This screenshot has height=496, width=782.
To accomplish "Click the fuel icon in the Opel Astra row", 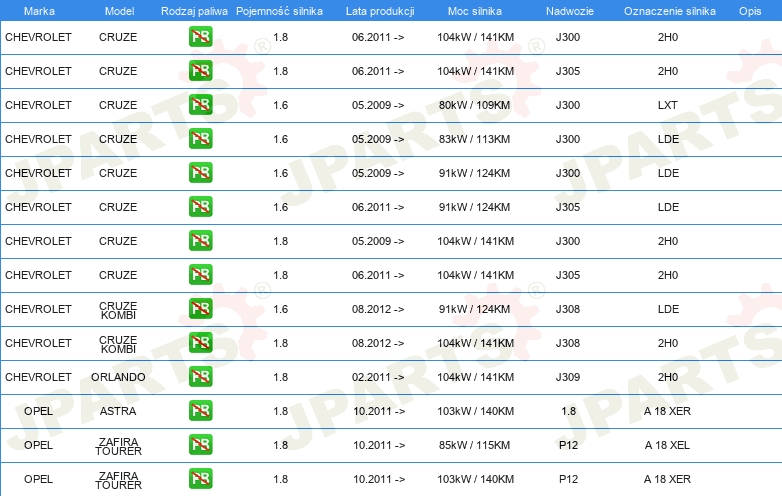I will (201, 411).
